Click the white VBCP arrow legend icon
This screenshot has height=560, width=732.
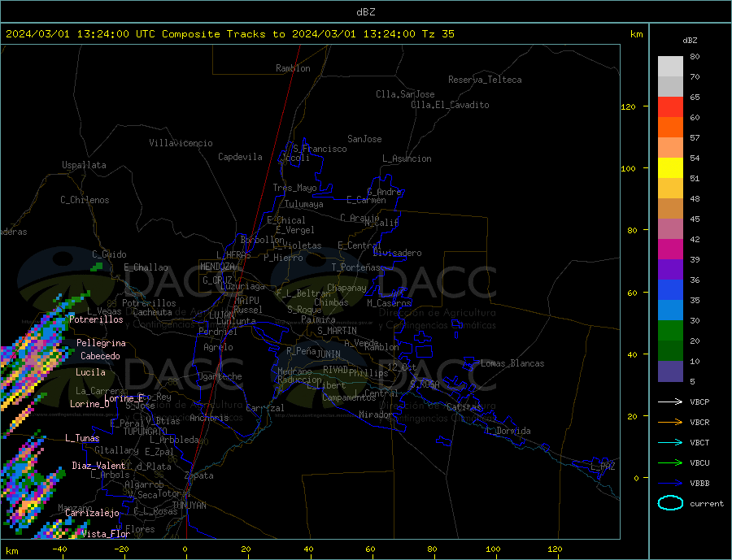click(x=670, y=402)
